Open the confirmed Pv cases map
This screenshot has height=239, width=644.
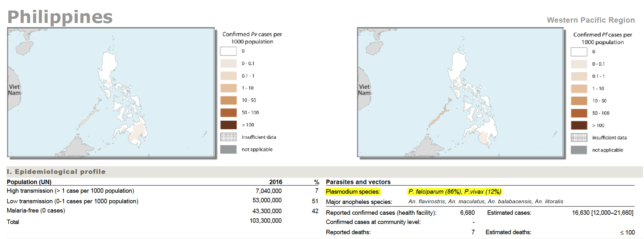pyautogui.click(x=111, y=93)
